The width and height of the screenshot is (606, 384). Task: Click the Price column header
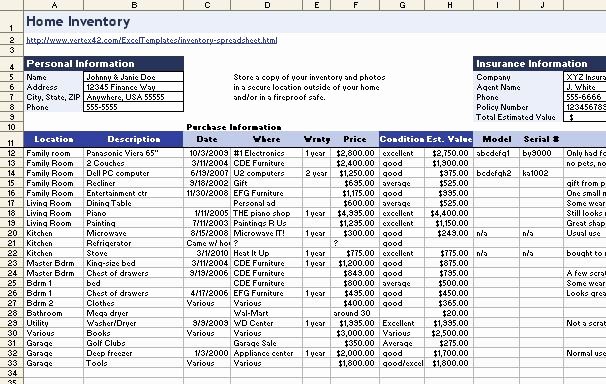pyautogui.click(x=355, y=139)
